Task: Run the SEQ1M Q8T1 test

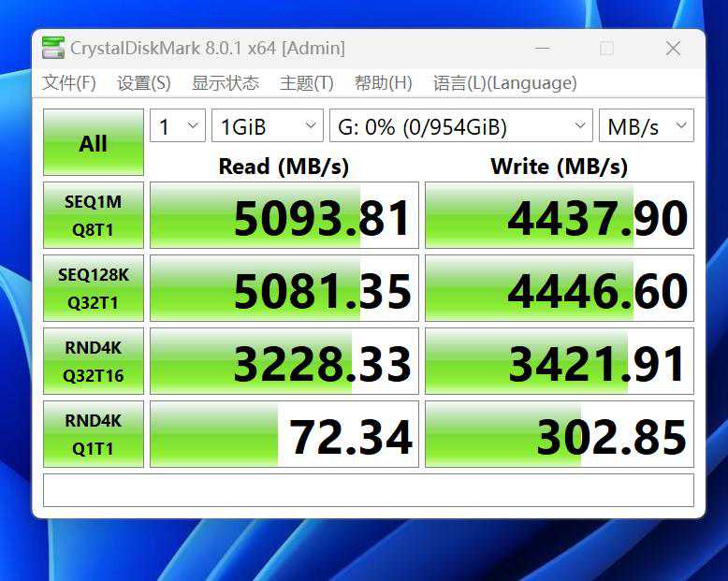Action: pos(94,215)
